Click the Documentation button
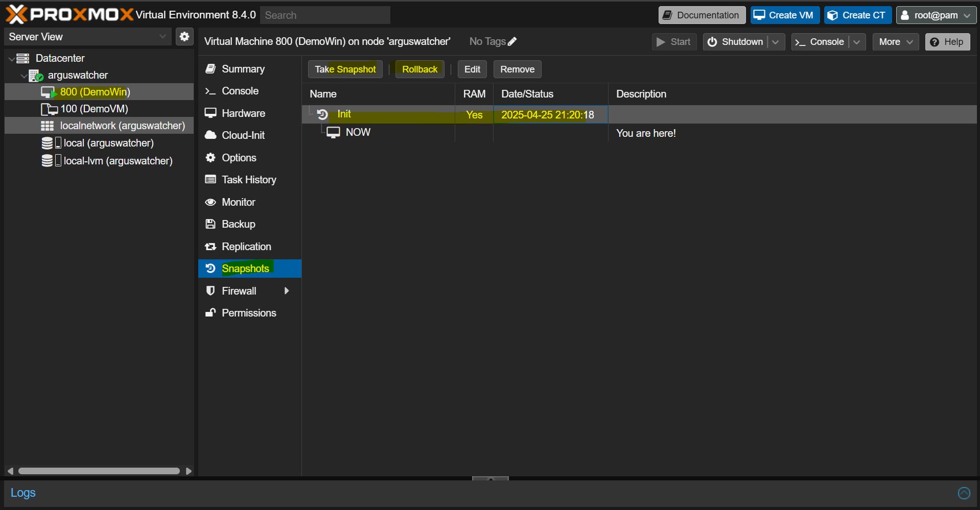The image size is (980, 510). (702, 15)
